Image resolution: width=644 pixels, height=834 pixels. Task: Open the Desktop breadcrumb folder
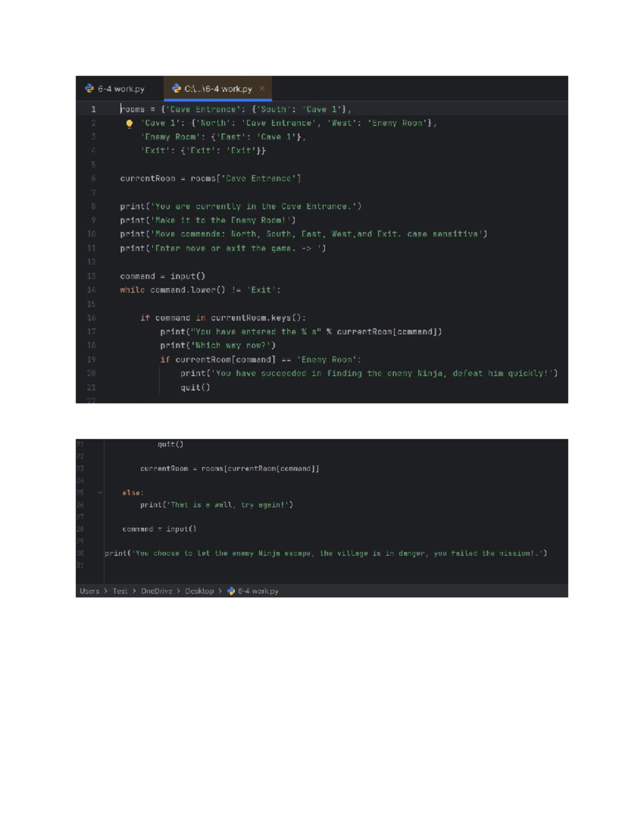199,591
